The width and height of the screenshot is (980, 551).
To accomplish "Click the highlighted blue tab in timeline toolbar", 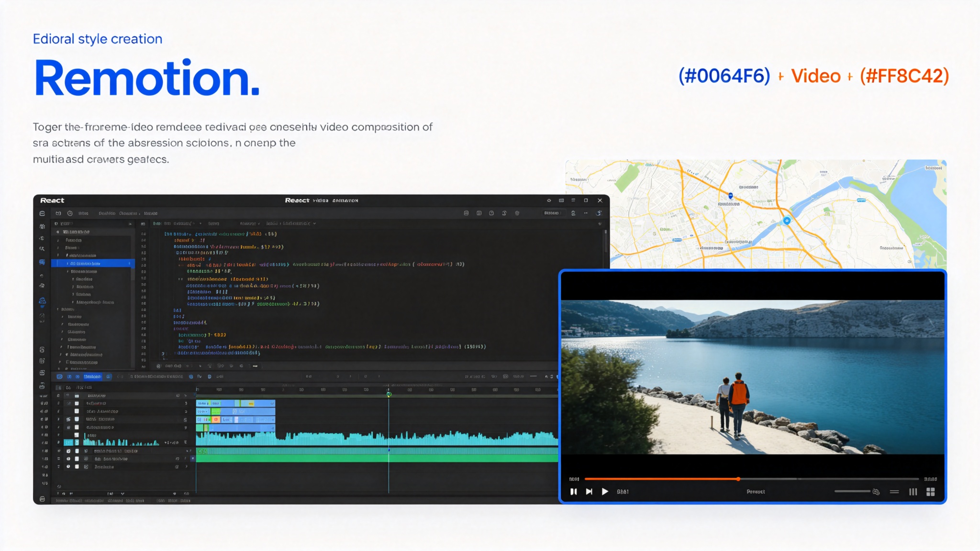I will [92, 377].
